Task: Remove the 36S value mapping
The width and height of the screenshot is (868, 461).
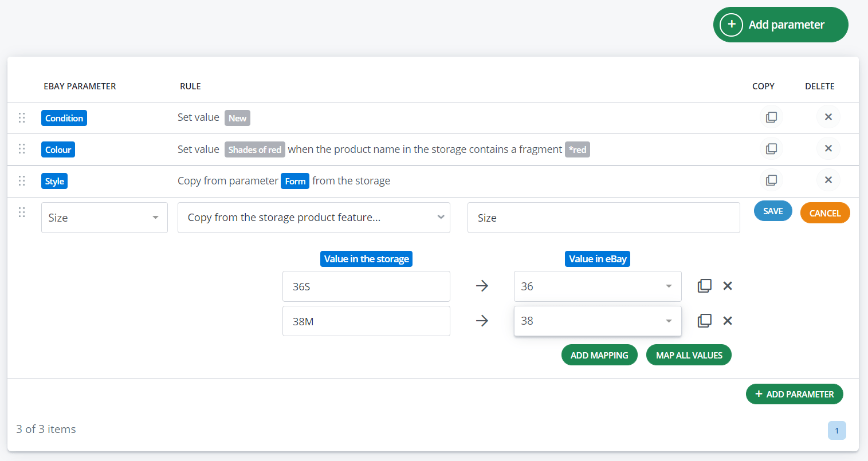Action: click(727, 285)
